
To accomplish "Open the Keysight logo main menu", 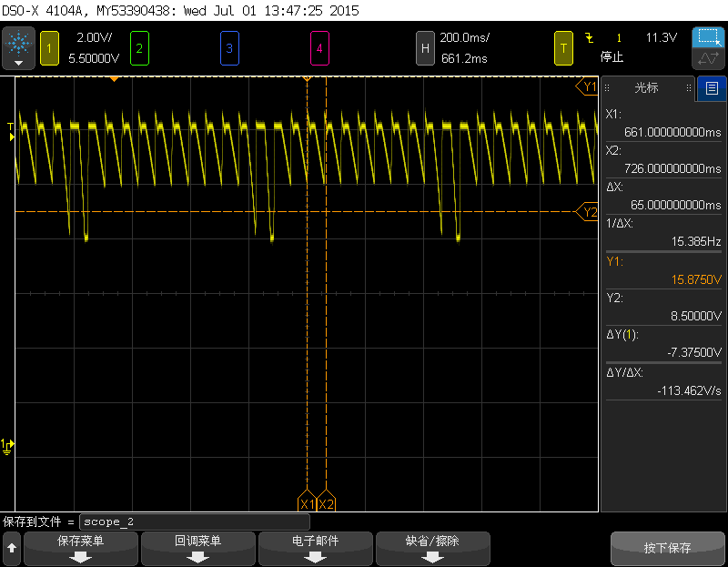I will point(18,48).
